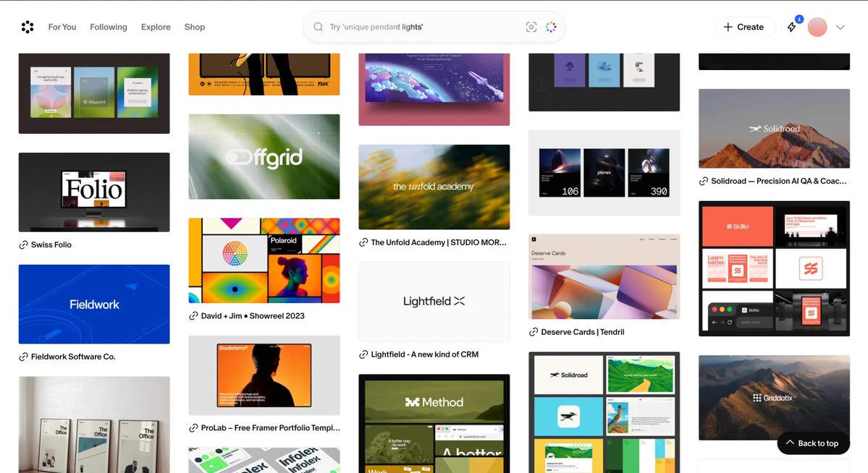Open the Solidroad Precision AI QA link

coord(778,181)
